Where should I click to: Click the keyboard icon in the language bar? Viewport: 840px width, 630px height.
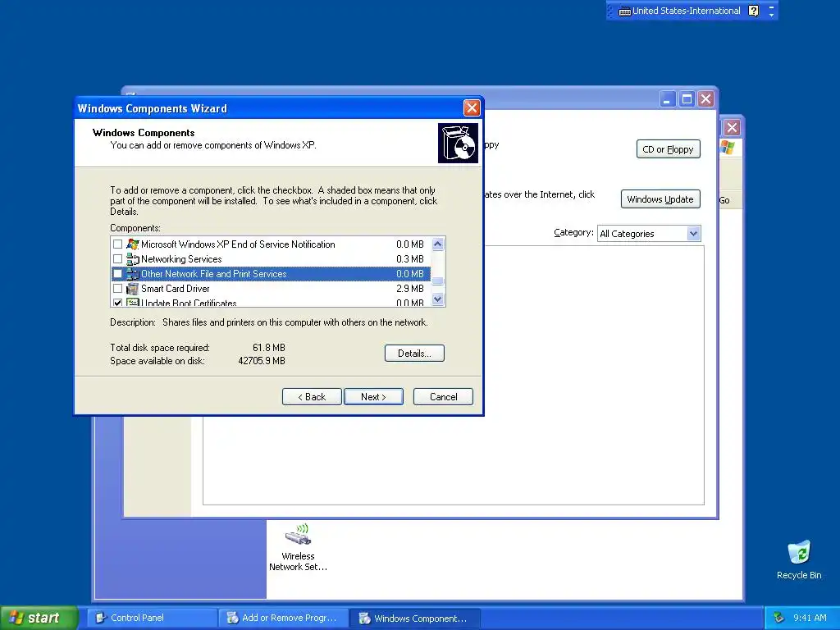(x=624, y=11)
